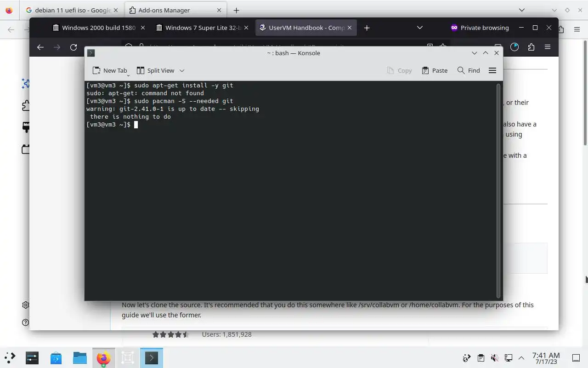Close the 'debian 11 uefi iso' tab
The height and width of the screenshot is (368, 588).
pos(116,10)
